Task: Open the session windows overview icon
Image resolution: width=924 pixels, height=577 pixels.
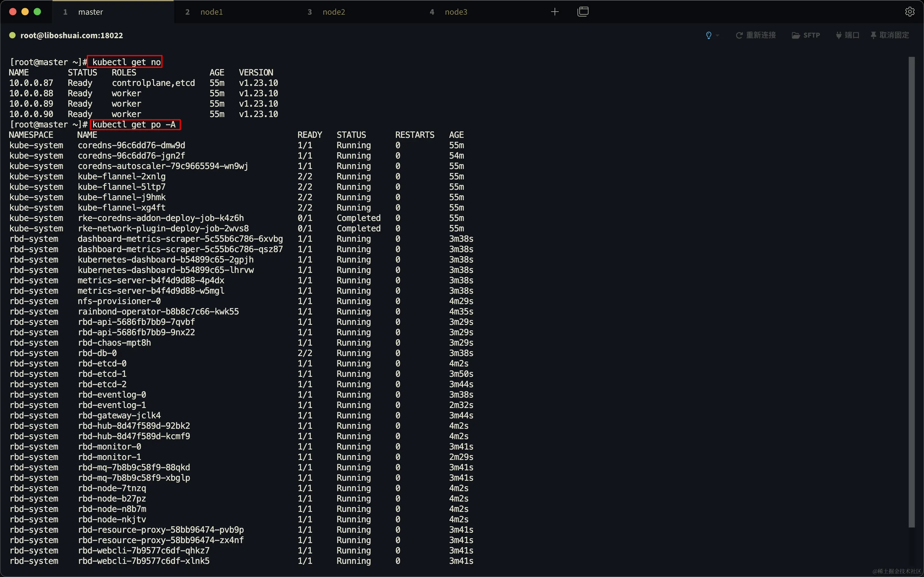Action: pos(583,12)
